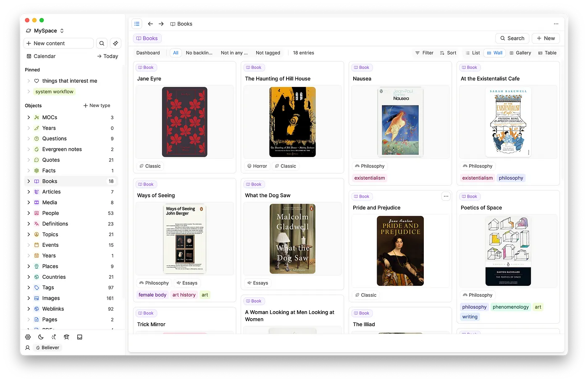Open pinned item things that interest me
The image size is (588, 382).
(70, 81)
